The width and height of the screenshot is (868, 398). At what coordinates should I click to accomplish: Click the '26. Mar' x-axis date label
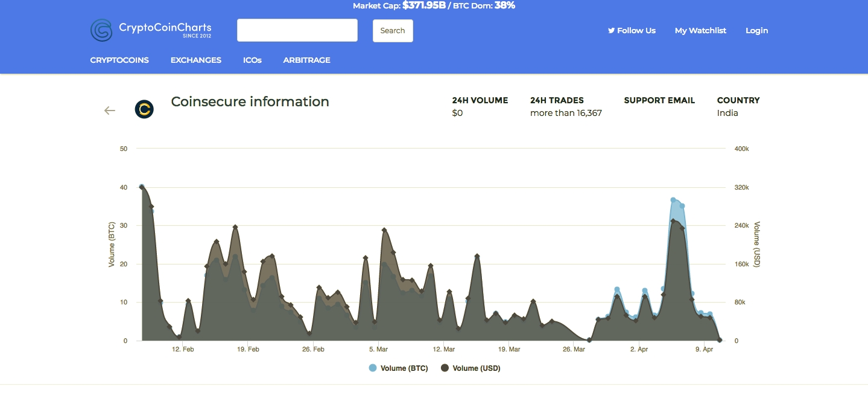pos(574,349)
